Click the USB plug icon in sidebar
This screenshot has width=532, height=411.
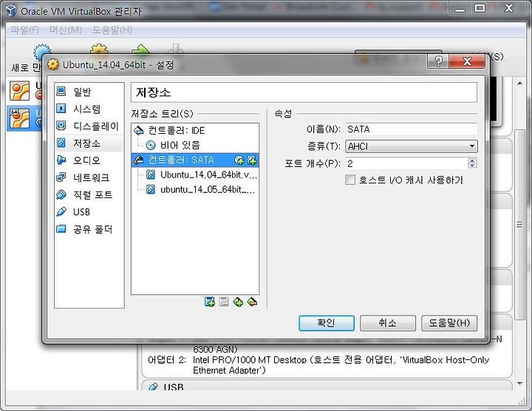61,211
